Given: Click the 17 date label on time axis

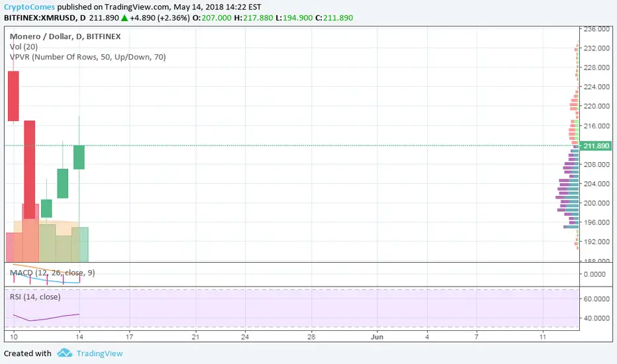Looking at the screenshot, I should pyautogui.click(x=129, y=336).
